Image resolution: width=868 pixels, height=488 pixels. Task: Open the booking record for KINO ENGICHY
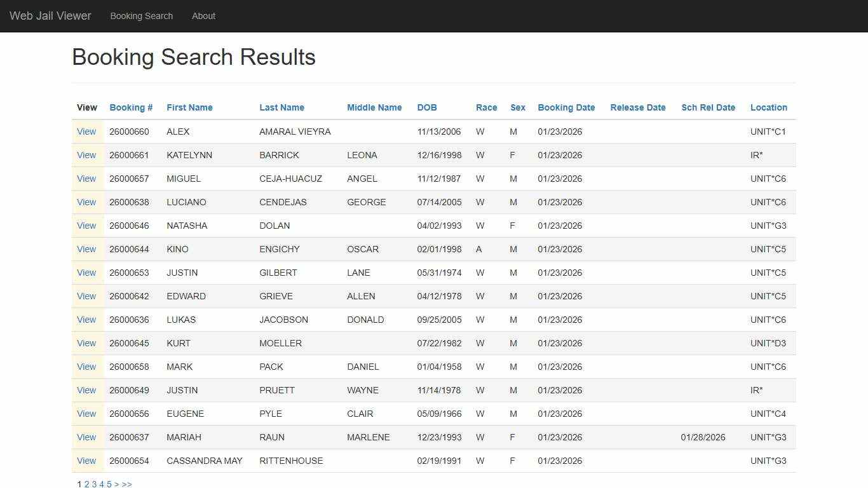[x=86, y=249]
